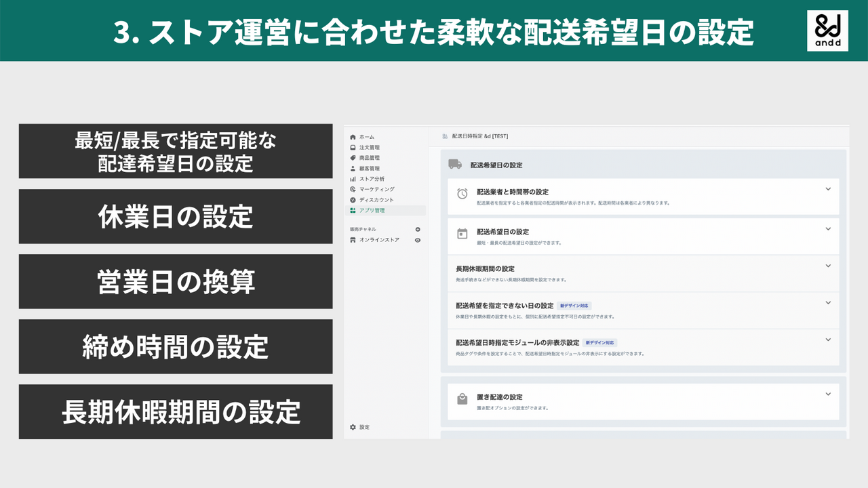
Task: Click the product tag icon beside 商品管理
Action: pos(353,158)
